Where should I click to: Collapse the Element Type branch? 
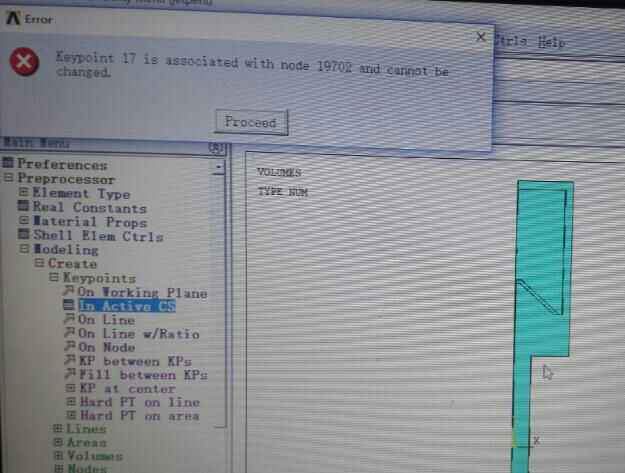point(24,192)
